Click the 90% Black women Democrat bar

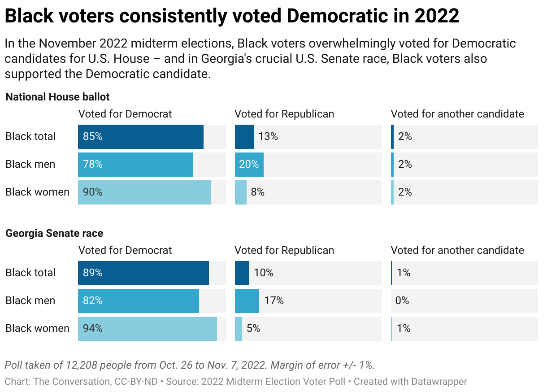tap(144, 192)
